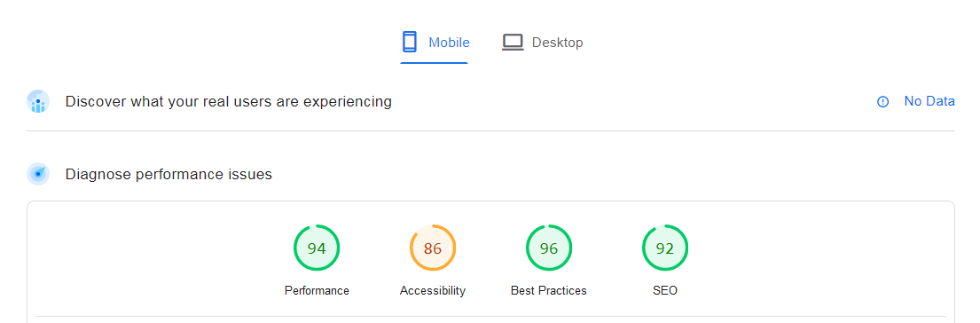Switch to the Mobile tab label
The image size is (980, 323).
[x=449, y=43]
